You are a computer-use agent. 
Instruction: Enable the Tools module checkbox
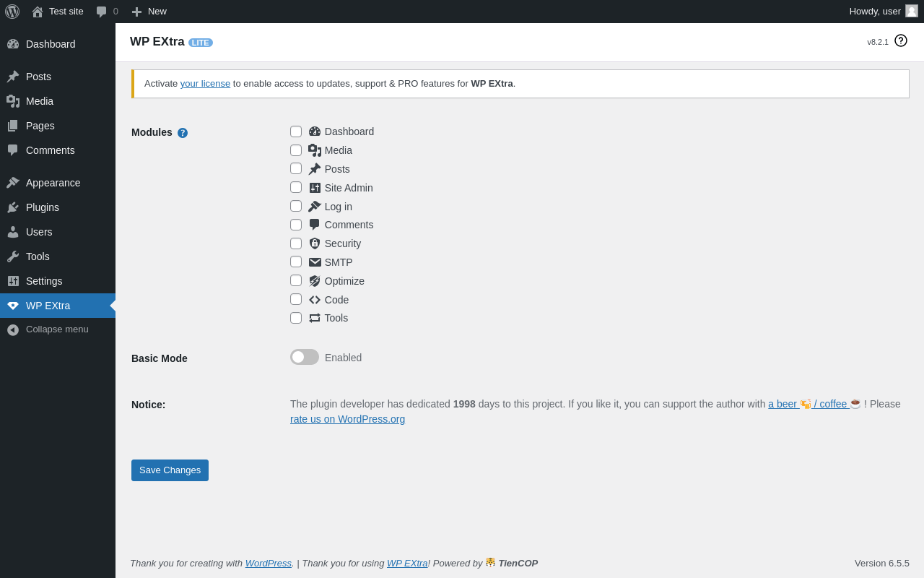296,318
